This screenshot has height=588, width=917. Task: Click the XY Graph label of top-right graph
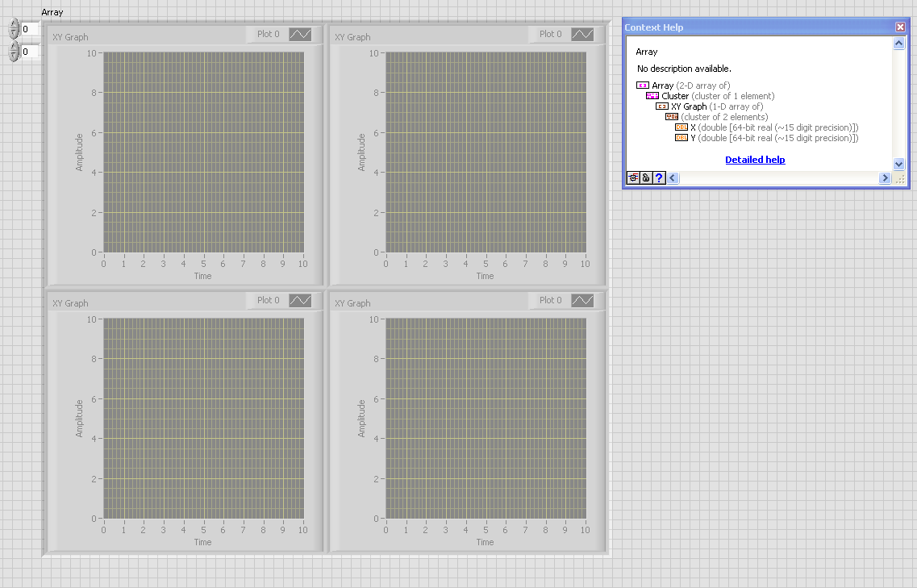(x=352, y=37)
